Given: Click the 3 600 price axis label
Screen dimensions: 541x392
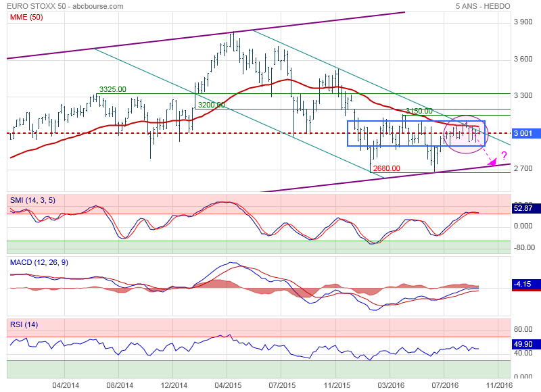Looking at the screenshot, I should (x=523, y=59).
